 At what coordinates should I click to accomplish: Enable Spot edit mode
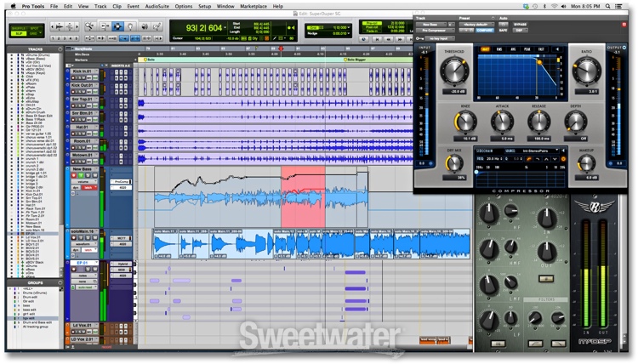(x=34, y=28)
